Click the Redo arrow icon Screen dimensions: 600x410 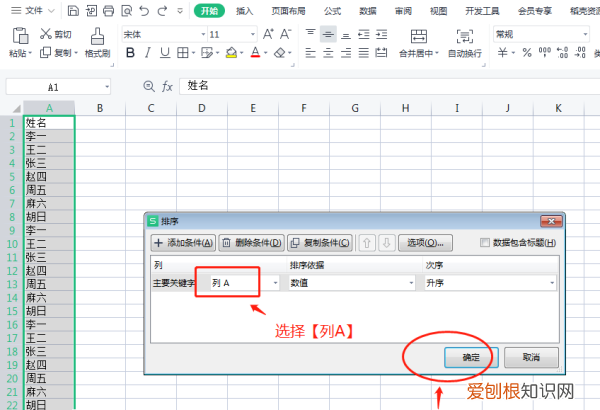(162, 11)
